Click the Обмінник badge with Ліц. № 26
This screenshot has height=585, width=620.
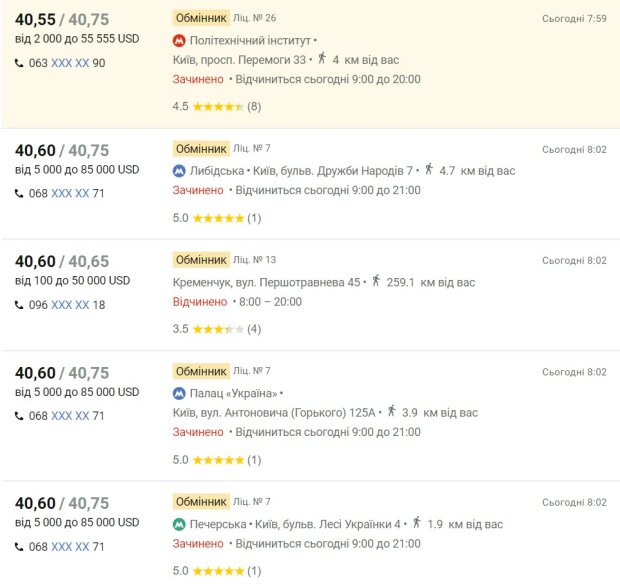pos(201,18)
